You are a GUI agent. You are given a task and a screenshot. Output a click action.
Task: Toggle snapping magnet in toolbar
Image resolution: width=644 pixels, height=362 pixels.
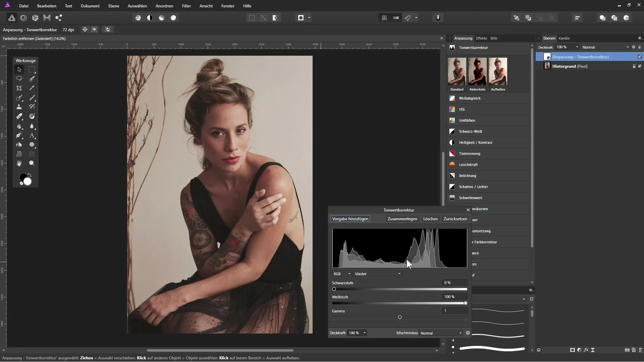point(408,18)
